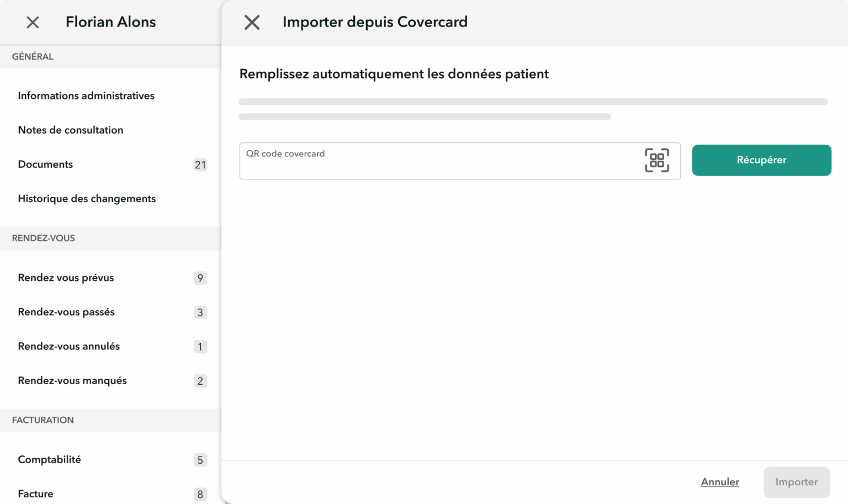The image size is (848, 504).
Task: Close the Florian Alons patient sidebar
Action: (33, 23)
